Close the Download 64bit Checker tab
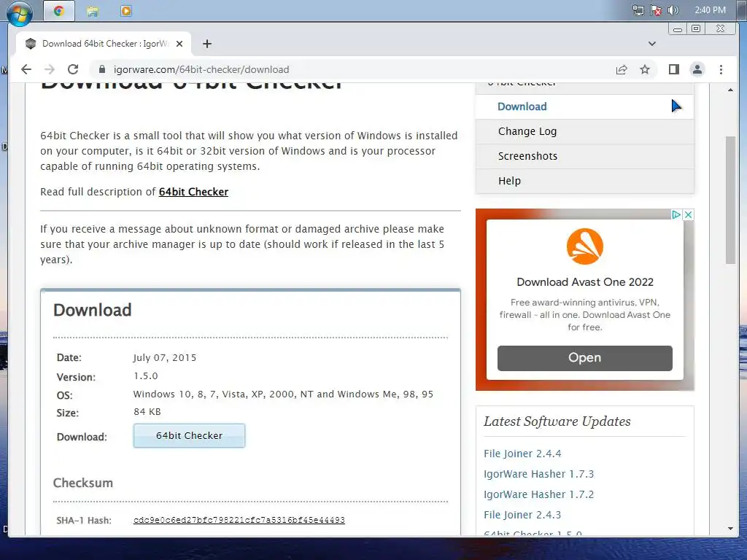The width and height of the screenshot is (747, 560). pos(179,44)
